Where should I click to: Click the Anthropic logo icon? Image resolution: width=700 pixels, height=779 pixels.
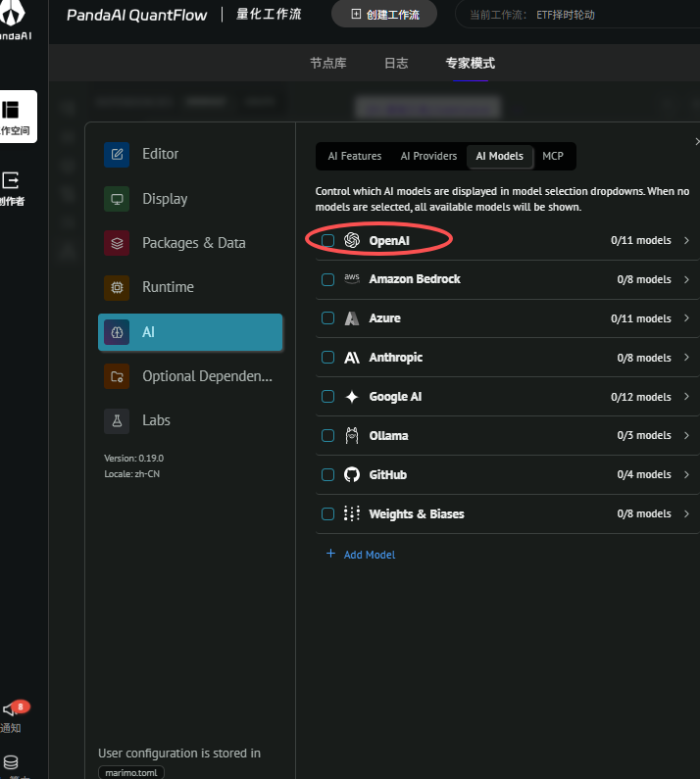click(352, 358)
